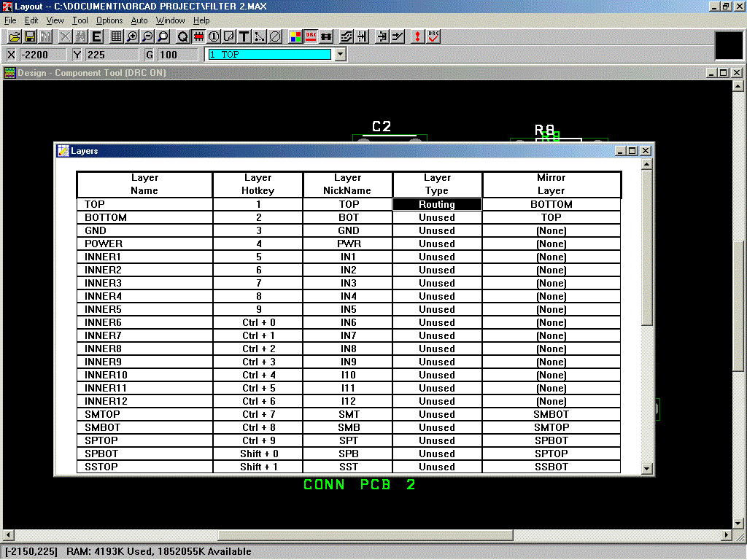The image size is (747, 560).
Task: Select the Auto Path Route icon
Action: pyautogui.click(x=347, y=36)
